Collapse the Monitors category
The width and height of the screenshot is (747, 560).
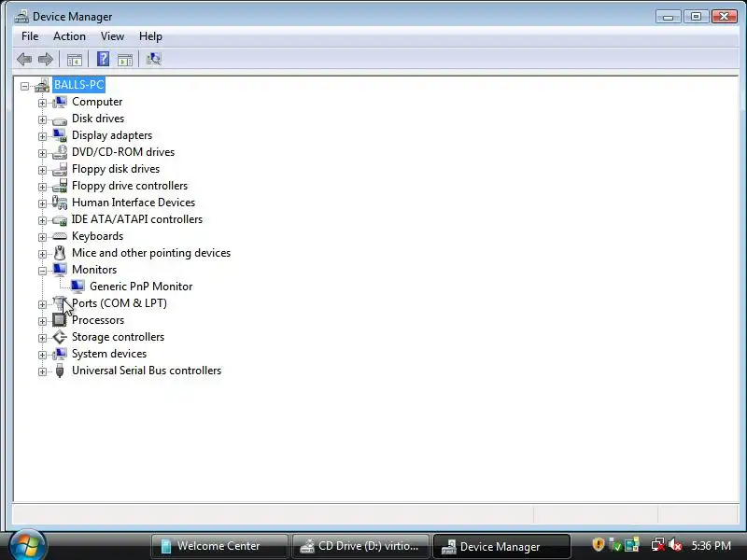pyautogui.click(x=42, y=271)
